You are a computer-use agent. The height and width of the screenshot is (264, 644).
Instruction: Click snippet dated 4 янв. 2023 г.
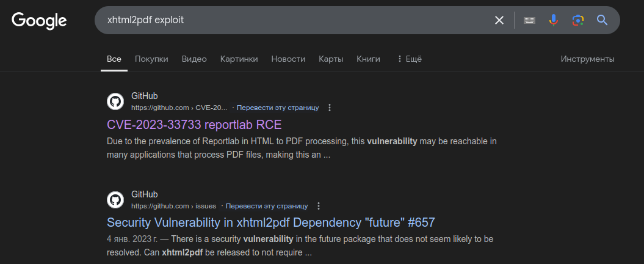(300, 246)
